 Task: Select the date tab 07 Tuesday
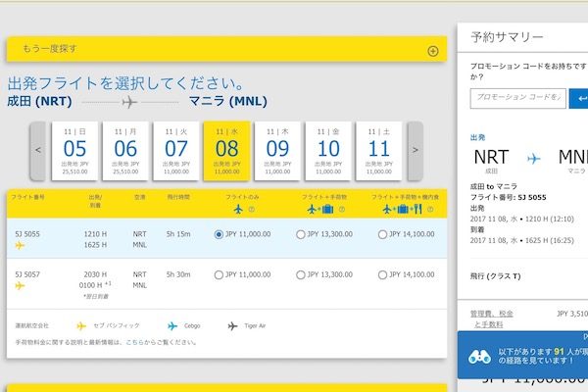(x=175, y=151)
